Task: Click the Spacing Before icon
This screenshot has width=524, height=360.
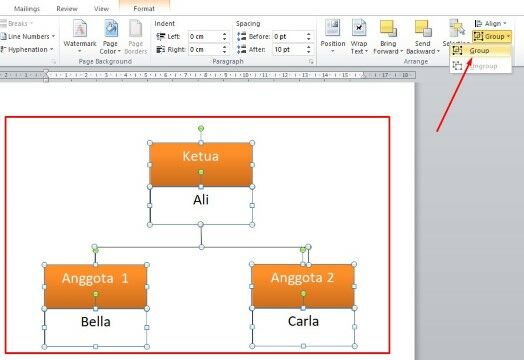Action: pyautogui.click(x=242, y=36)
